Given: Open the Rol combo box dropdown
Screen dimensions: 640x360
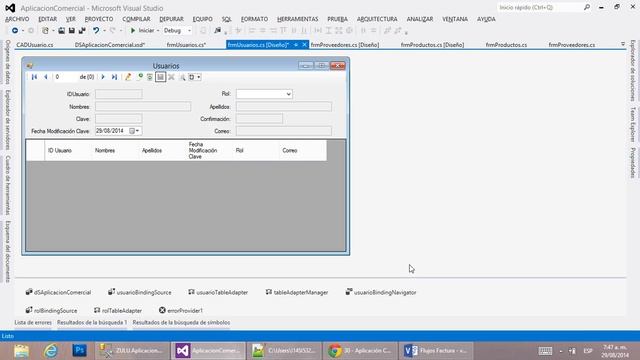Looking at the screenshot, I should [289, 94].
